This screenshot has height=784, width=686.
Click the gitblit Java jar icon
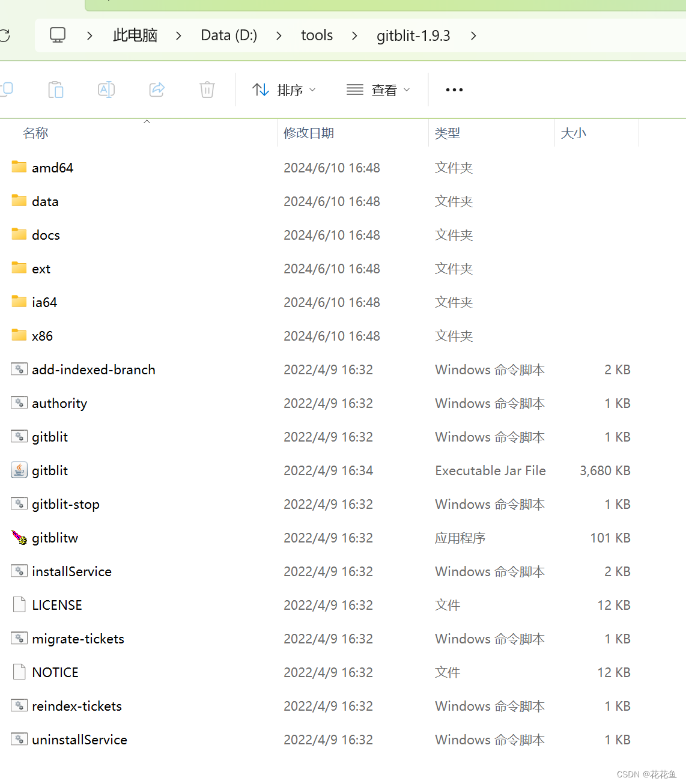click(x=19, y=470)
